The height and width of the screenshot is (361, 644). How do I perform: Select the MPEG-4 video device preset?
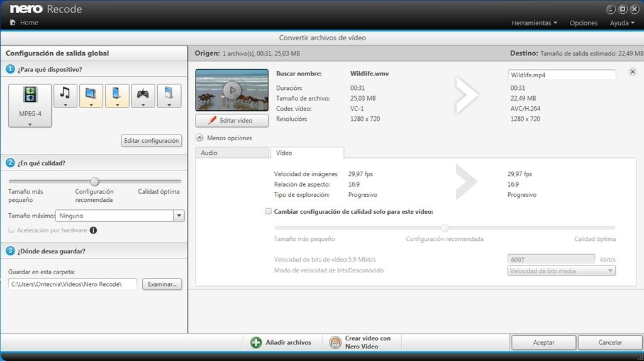pyautogui.click(x=30, y=106)
